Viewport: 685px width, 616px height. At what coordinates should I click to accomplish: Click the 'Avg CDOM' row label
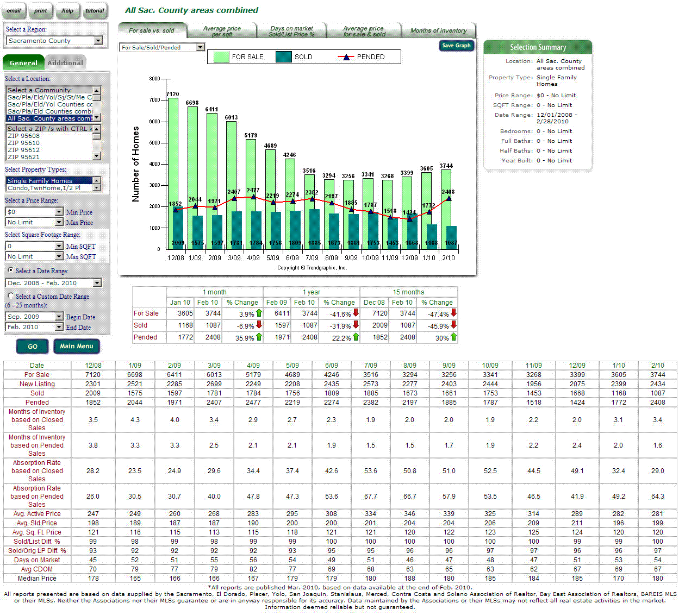pyautogui.click(x=37, y=569)
